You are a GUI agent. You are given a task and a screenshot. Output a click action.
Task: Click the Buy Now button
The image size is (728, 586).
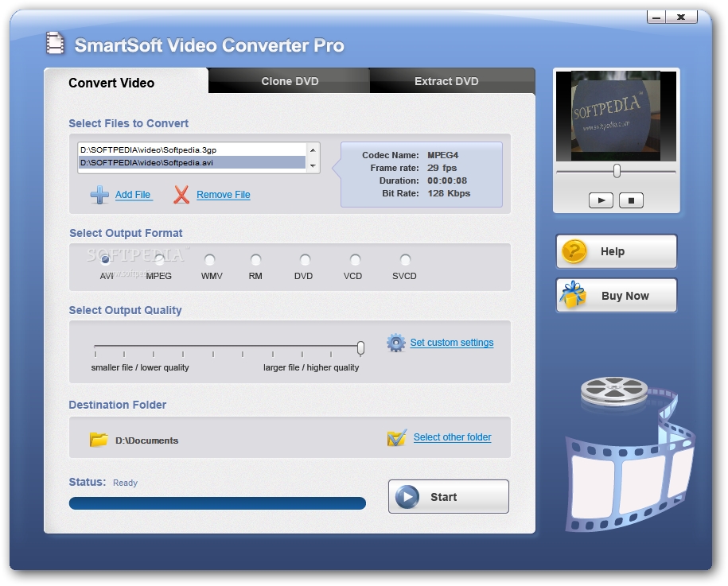coord(617,295)
